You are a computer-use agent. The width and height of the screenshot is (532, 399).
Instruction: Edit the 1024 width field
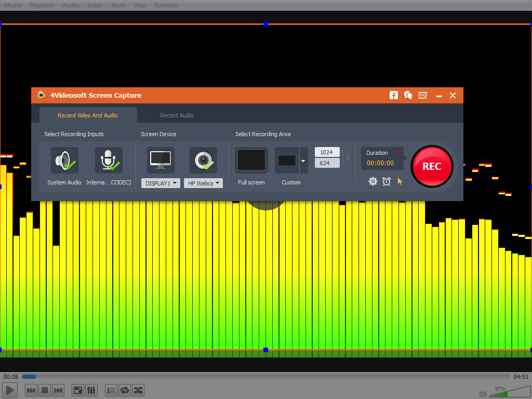(x=327, y=152)
